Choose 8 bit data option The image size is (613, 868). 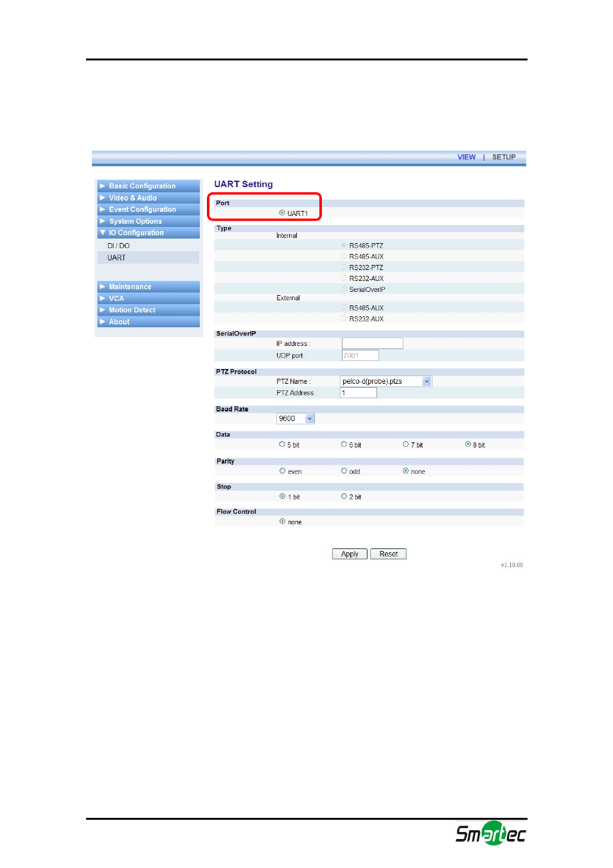click(468, 444)
